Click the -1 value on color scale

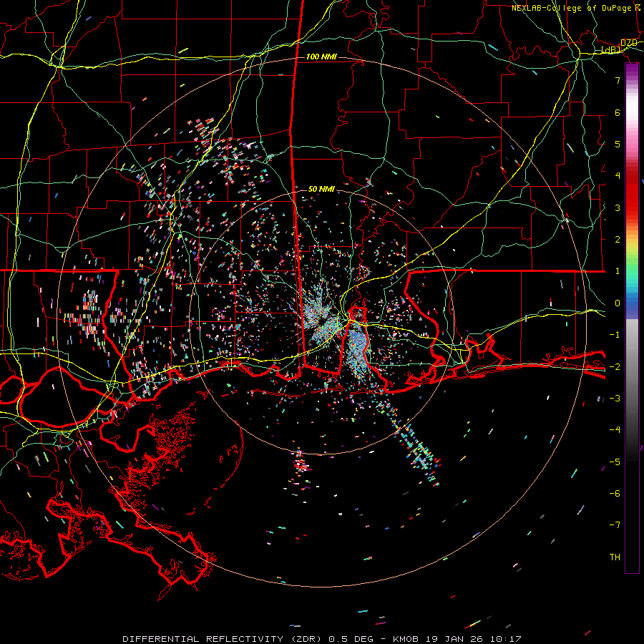coord(615,335)
